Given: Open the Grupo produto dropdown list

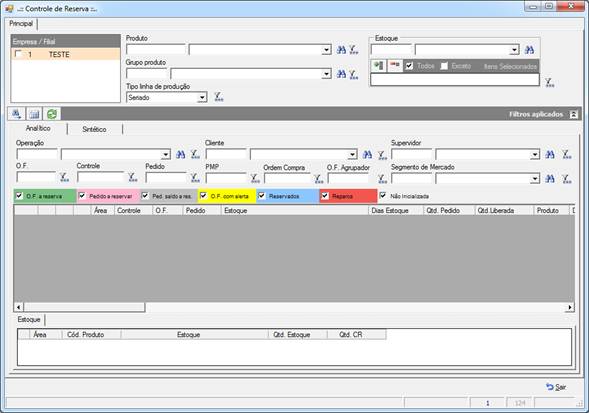Looking at the screenshot, I should pos(326,74).
